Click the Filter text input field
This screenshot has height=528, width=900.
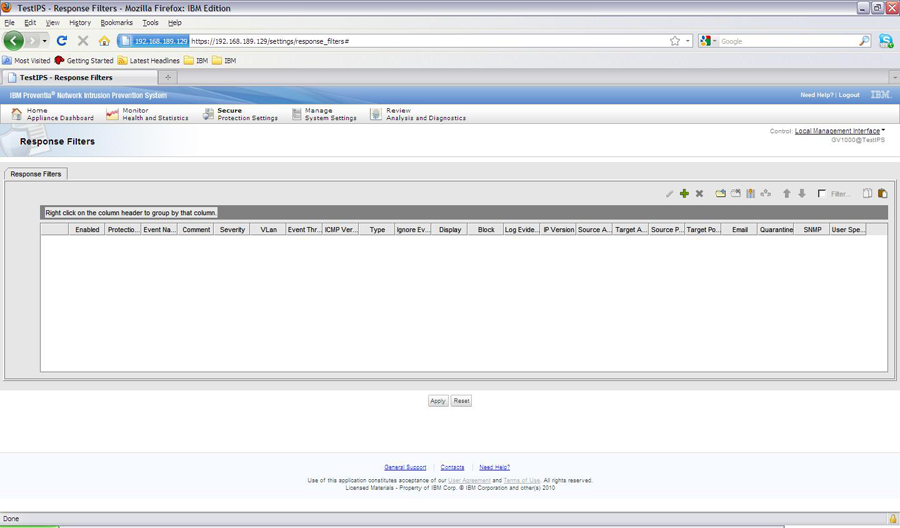click(843, 194)
